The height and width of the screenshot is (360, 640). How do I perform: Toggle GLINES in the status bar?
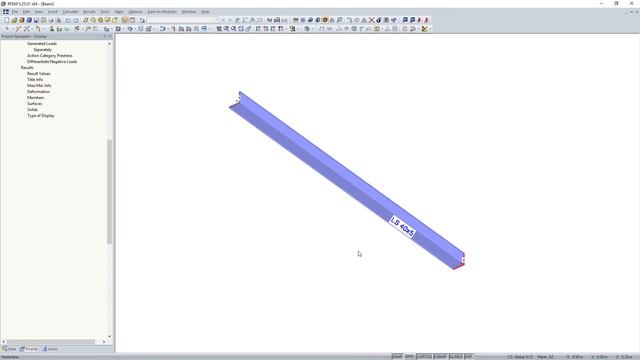click(456, 357)
